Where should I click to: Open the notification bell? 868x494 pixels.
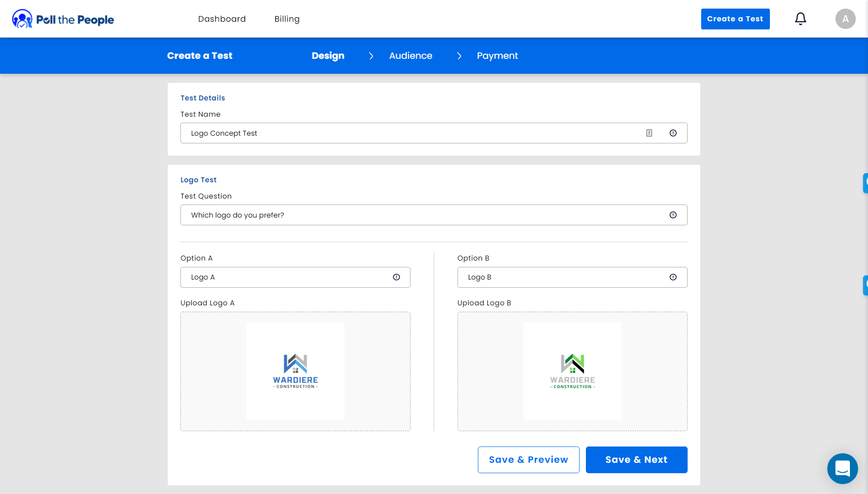pos(800,19)
